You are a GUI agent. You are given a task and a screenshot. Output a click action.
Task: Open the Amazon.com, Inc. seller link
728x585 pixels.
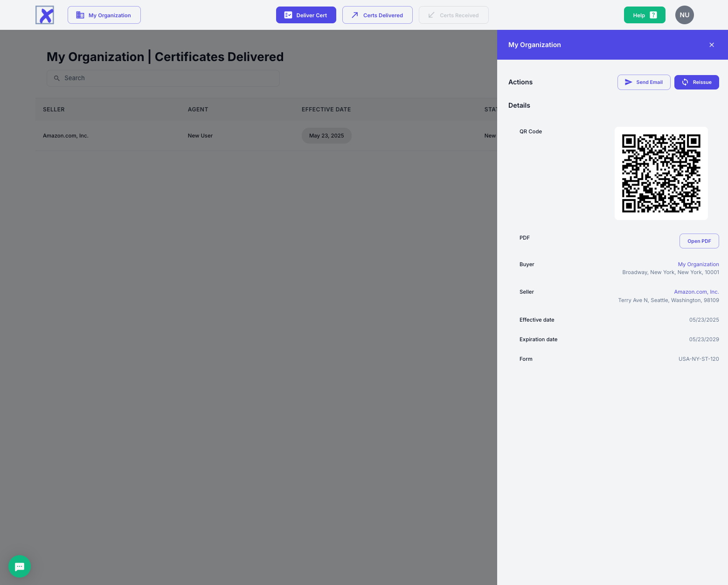point(696,292)
